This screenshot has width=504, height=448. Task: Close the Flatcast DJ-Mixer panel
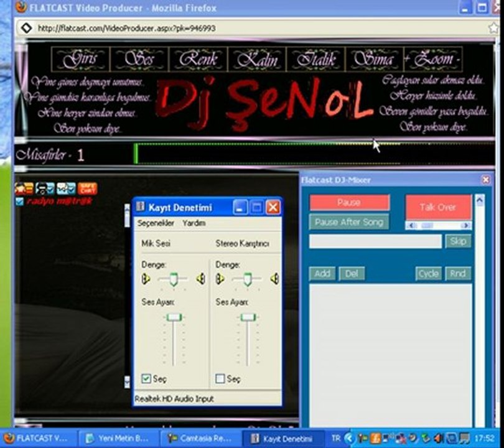click(x=485, y=180)
